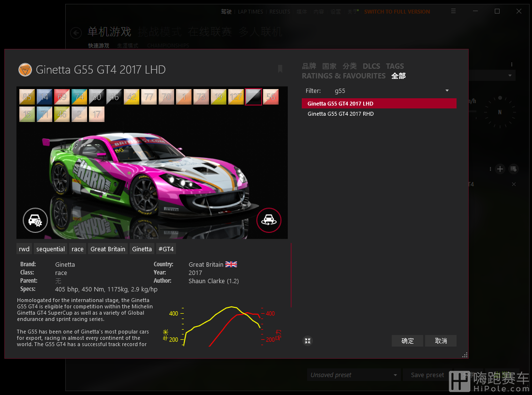Screen dimensions: 532x395
Task: Select Ginetta G55 GT4 2017 RHD in list
Action: coord(379,114)
